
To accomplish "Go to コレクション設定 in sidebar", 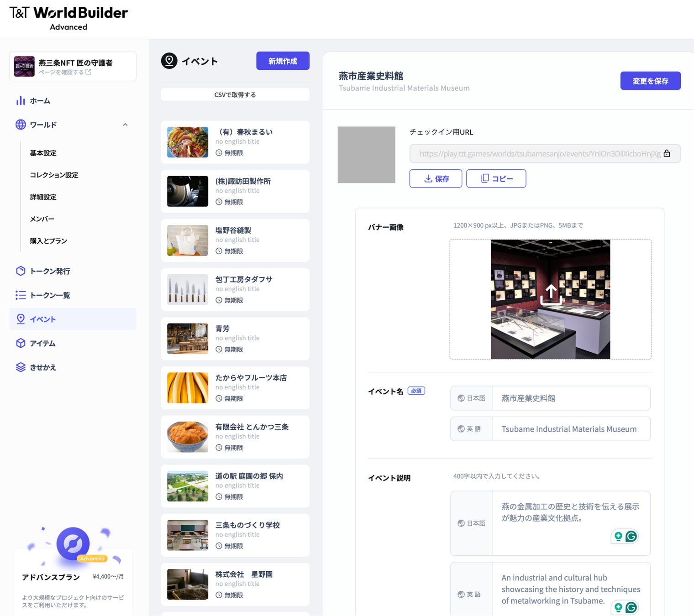I will (54, 175).
